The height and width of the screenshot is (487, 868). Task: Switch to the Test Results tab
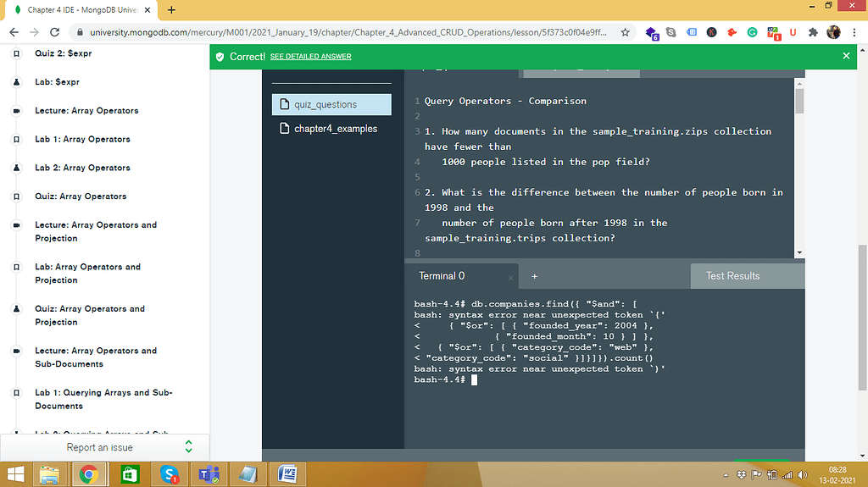pyautogui.click(x=732, y=276)
